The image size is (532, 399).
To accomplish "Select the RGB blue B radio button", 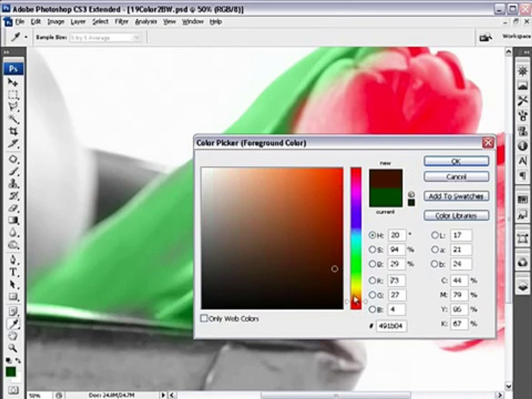I will 372,309.
